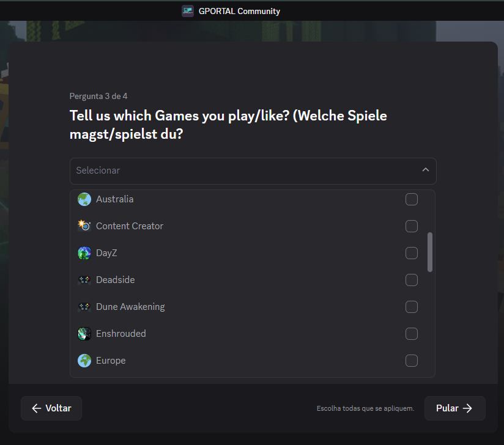Toggle the Enshrouded checkbox
504x445 pixels.
tap(412, 334)
